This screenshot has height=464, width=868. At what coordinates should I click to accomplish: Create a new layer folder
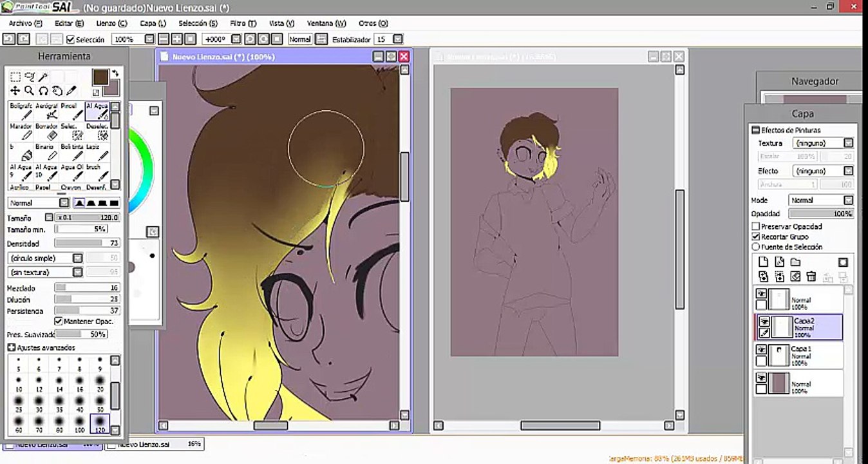pyautogui.click(x=795, y=262)
